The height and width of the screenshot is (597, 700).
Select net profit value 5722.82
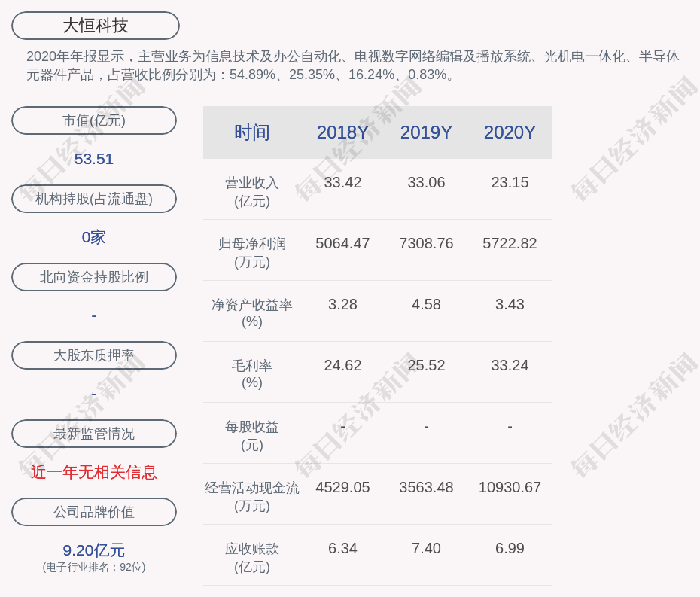(x=510, y=243)
